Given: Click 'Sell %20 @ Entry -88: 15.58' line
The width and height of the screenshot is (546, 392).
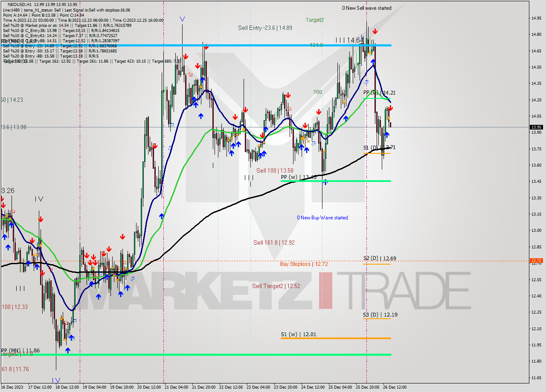Looking at the screenshot, I should coord(50,56).
